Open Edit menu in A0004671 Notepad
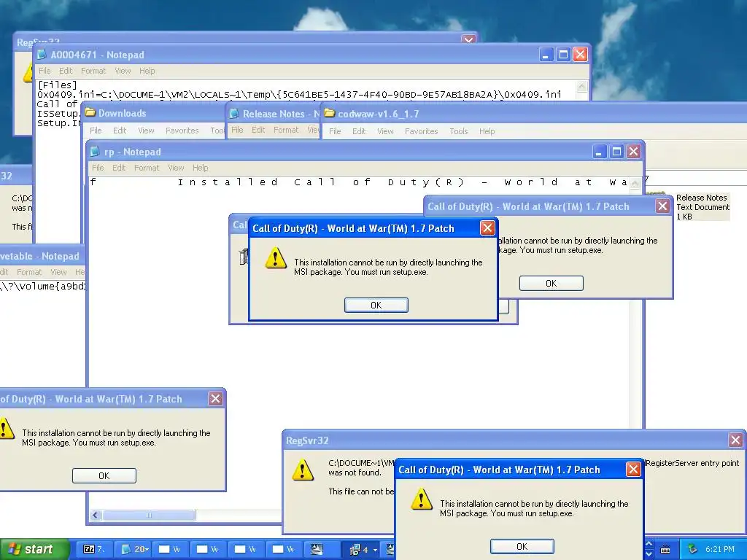 point(66,71)
